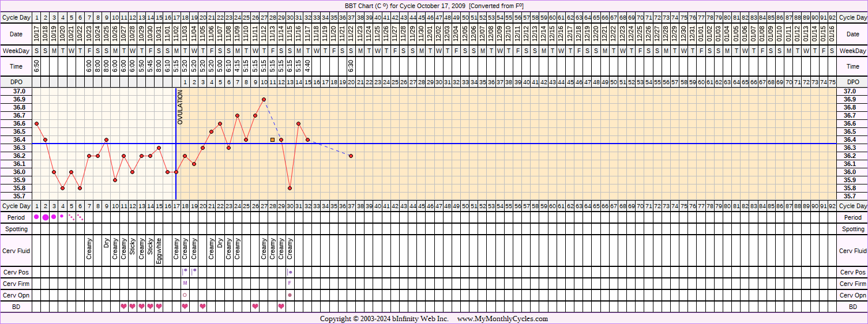Screen dimensions: 868x324
Task: Click the peak 36.9 temperature data point
Action: (x=264, y=99)
